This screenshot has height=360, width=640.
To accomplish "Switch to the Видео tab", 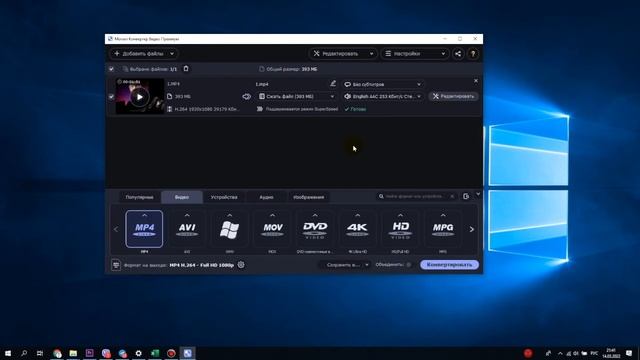I will coord(182,197).
